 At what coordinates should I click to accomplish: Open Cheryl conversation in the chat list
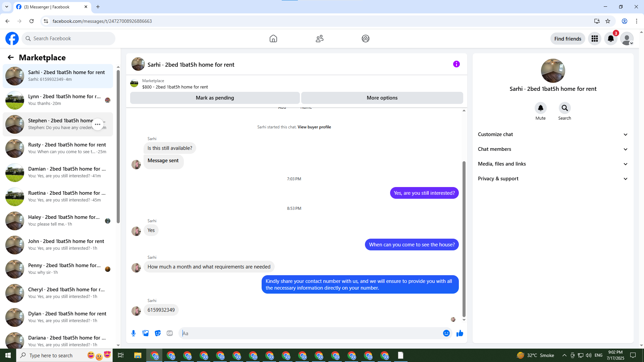pos(58,293)
